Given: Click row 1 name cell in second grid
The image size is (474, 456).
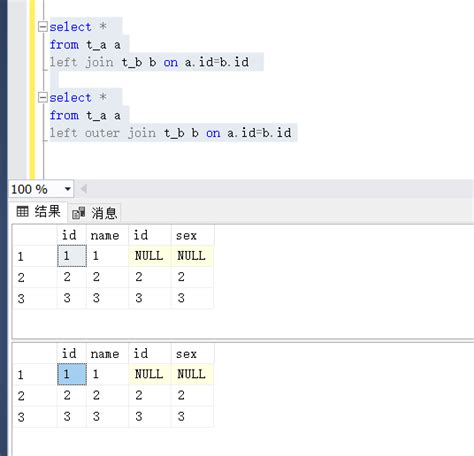Looking at the screenshot, I should tap(107, 374).
